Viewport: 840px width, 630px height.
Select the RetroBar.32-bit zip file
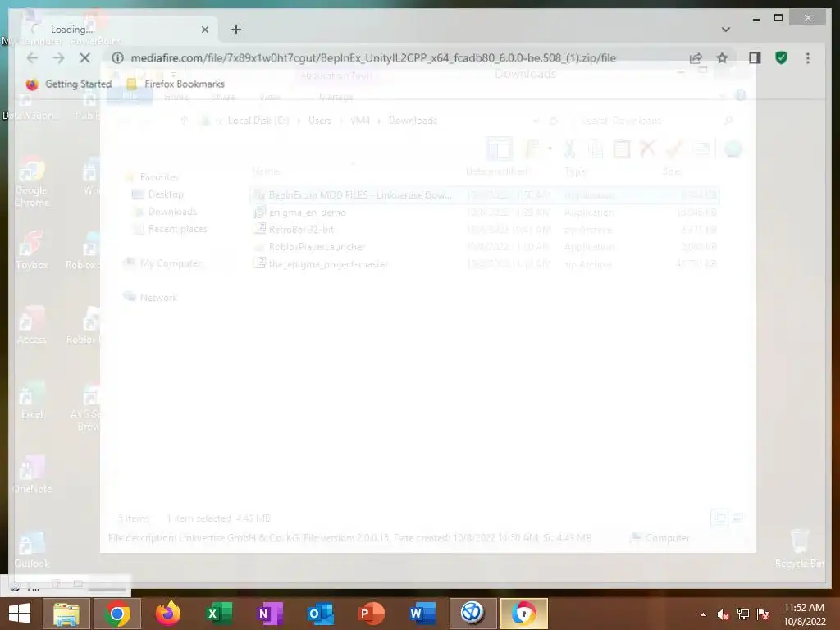click(484, 230)
